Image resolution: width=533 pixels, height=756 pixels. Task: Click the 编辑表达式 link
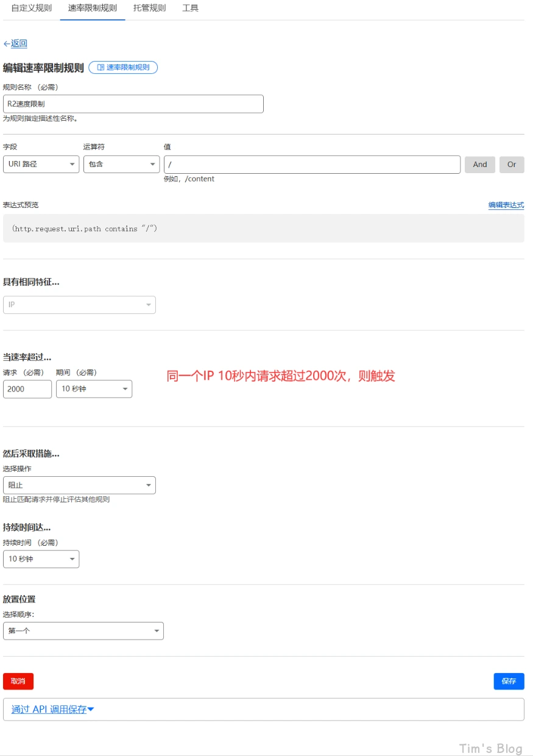click(506, 205)
